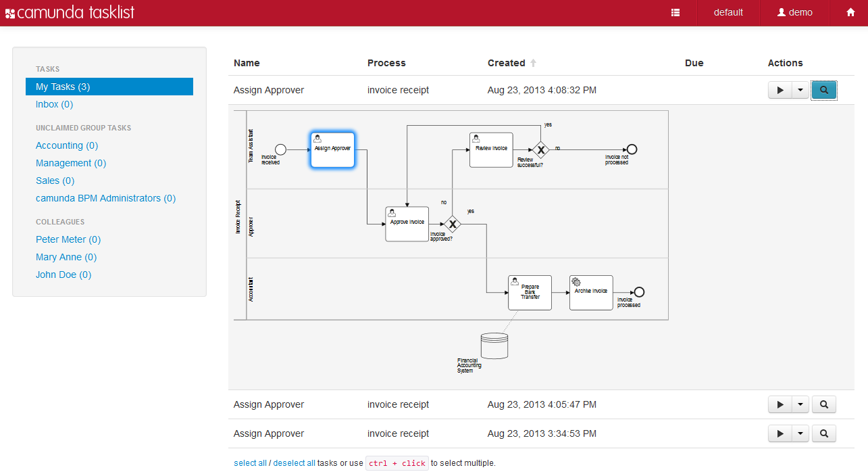Click play button for the 3:34:53 PM task
Screen dimensions: 868x474
pyautogui.click(x=780, y=433)
